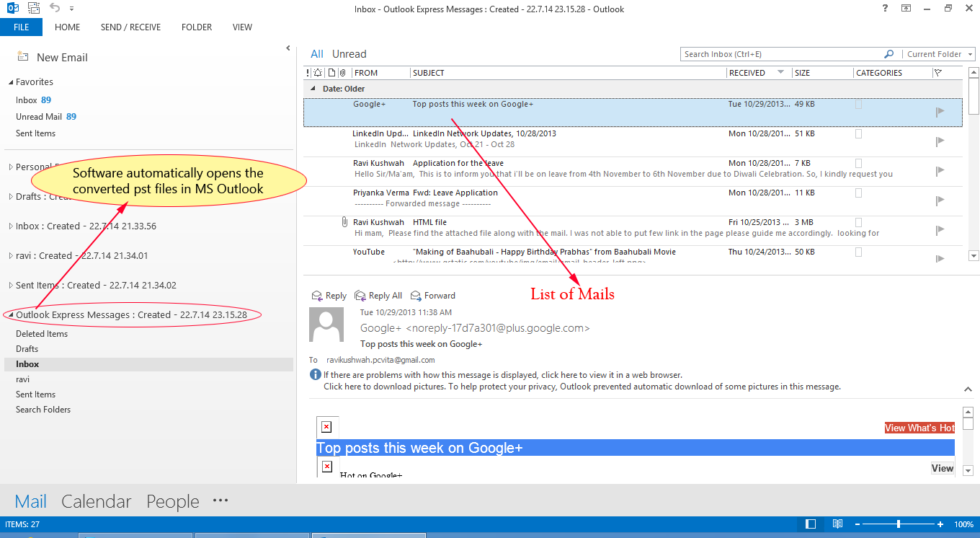The image size is (980, 538).
Task: Flag the Fwd: Leave Application message
Action: (940, 200)
